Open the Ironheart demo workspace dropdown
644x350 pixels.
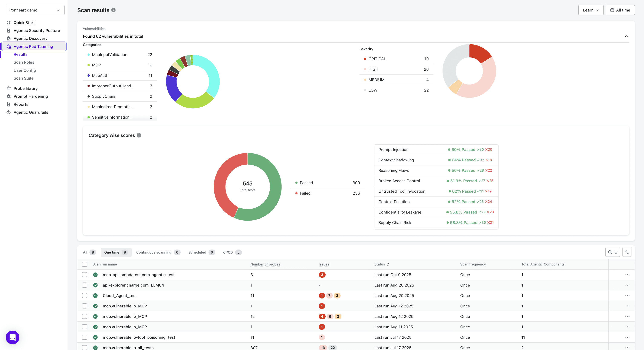[35, 10]
